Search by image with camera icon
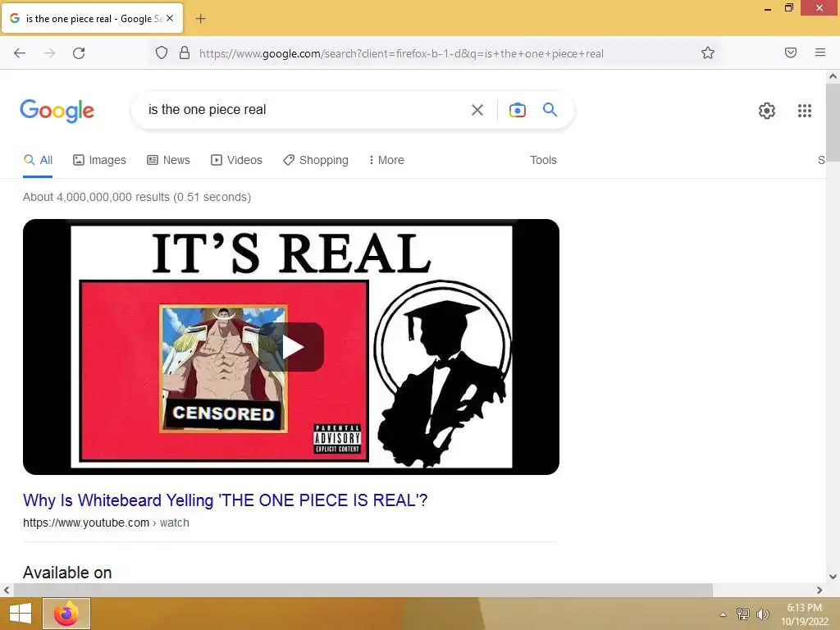This screenshot has width=840, height=630. pyautogui.click(x=517, y=110)
